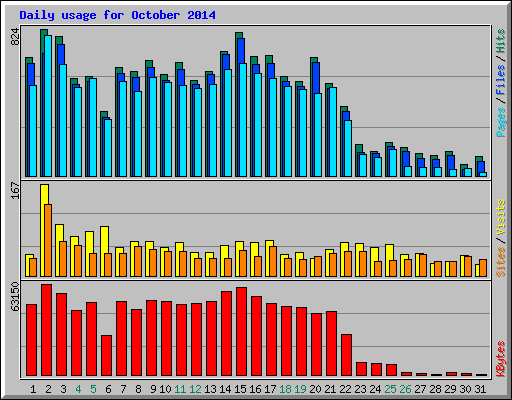Click green day label '19' on x-axis
512x400 pixels.
pyautogui.click(x=300, y=389)
